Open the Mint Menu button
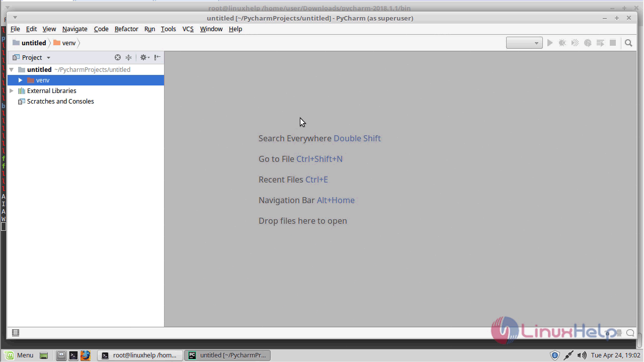The image size is (644, 362). point(19,355)
